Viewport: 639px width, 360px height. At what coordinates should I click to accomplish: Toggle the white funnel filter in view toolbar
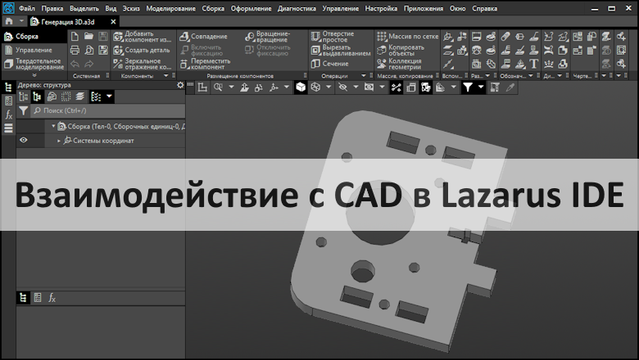pyautogui.click(x=467, y=87)
